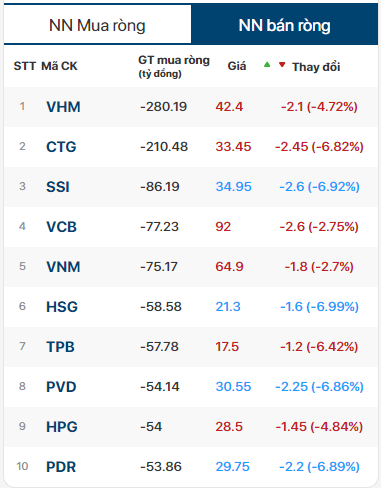
Task: Click the HPG ticker symbol
Action: tap(62, 427)
